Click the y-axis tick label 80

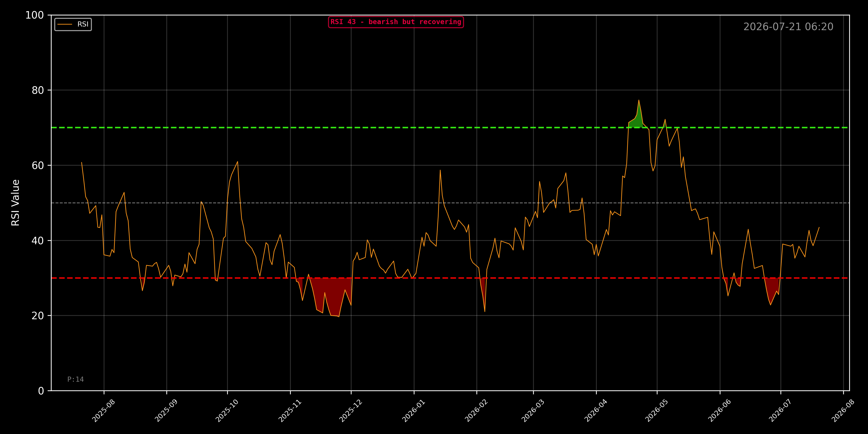tap(38, 90)
